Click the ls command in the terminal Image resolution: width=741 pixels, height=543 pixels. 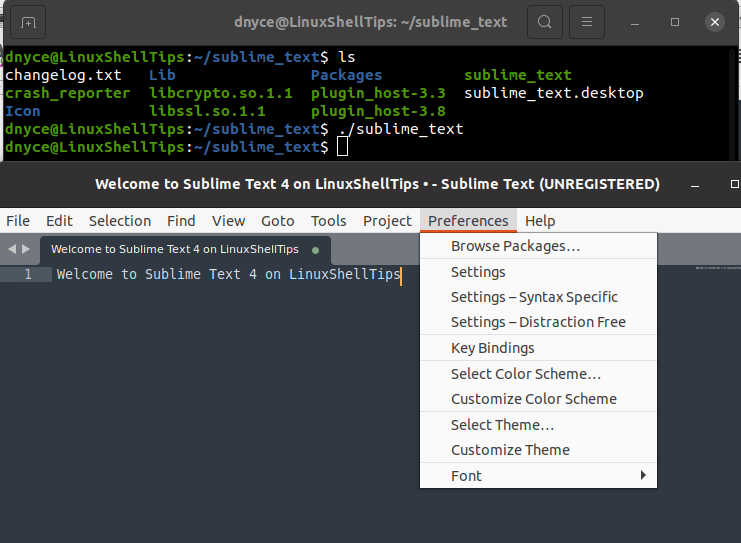[346, 57]
